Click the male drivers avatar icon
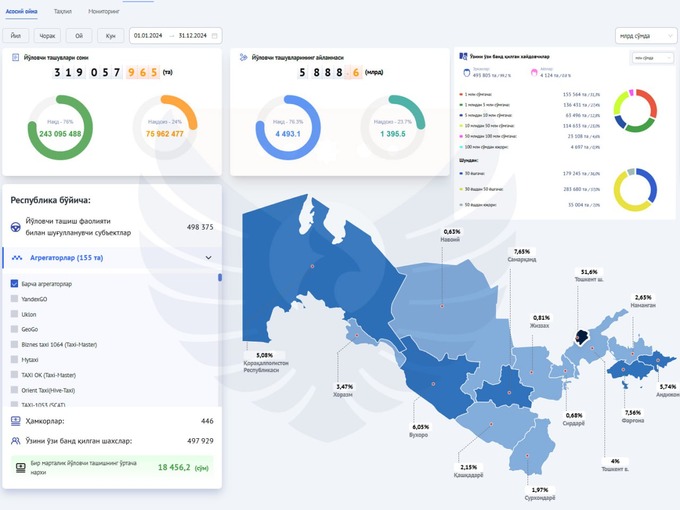The image size is (680, 510). coord(464,72)
